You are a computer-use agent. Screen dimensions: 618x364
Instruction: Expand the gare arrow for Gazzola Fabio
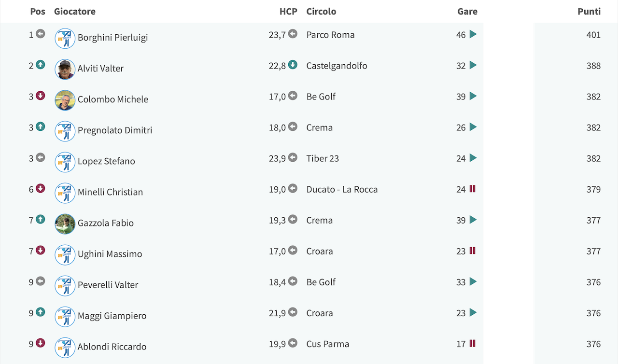pyautogui.click(x=473, y=220)
